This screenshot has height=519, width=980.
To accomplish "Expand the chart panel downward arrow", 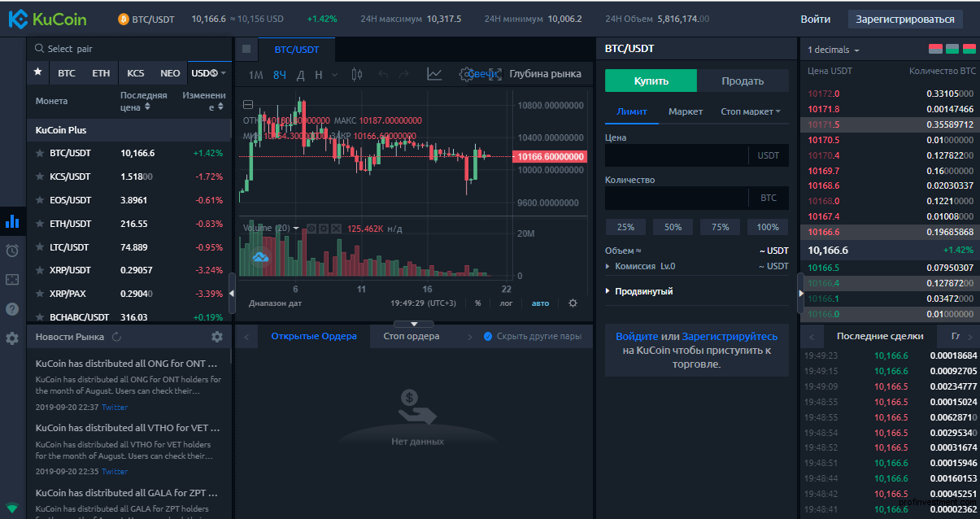I will 414,324.
